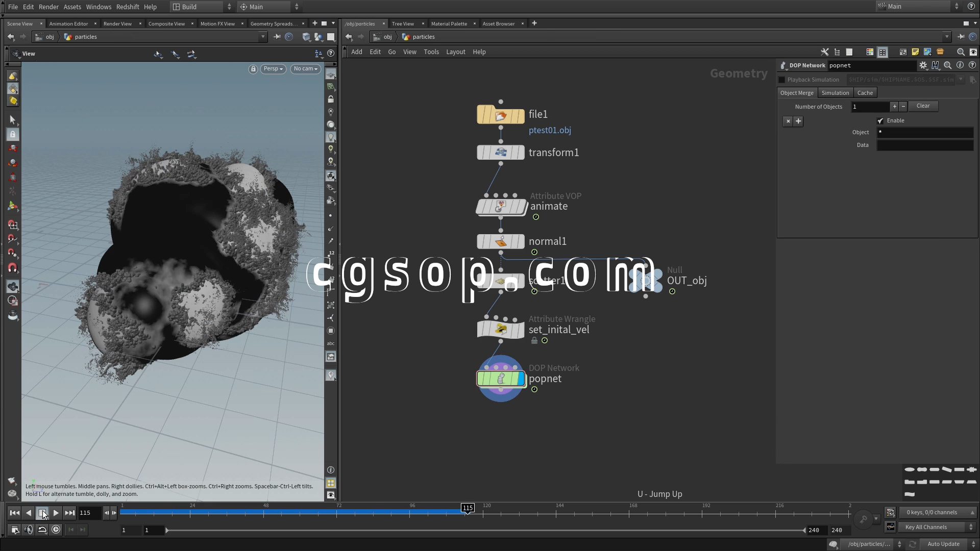
Task: Switch to the Simulation tab
Action: coord(835,93)
